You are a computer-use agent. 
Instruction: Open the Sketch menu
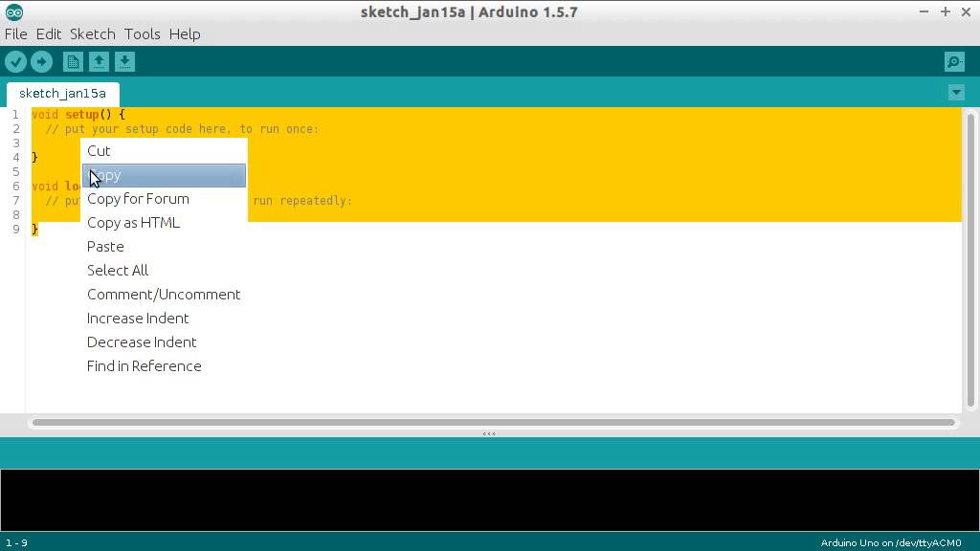coord(93,34)
